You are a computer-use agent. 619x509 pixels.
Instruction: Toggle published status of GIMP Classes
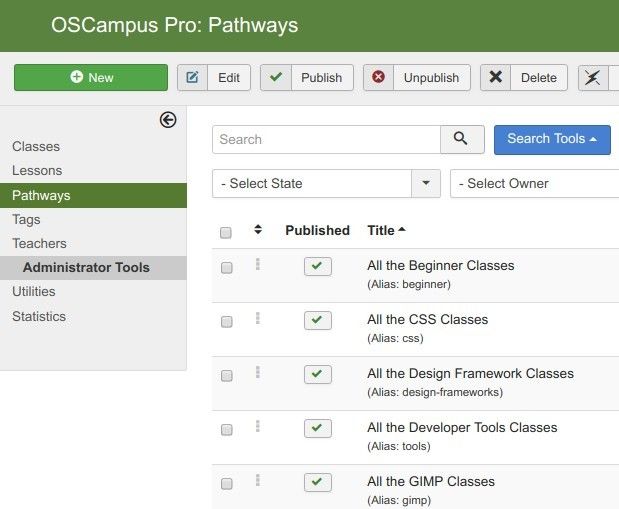pyautogui.click(x=318, y=482)
